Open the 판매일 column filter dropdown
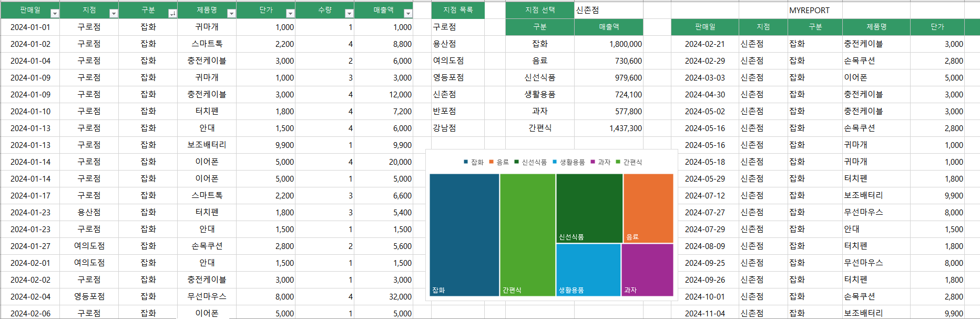Image resolution: width=980 pixels, height=319 pixels. 55,13
